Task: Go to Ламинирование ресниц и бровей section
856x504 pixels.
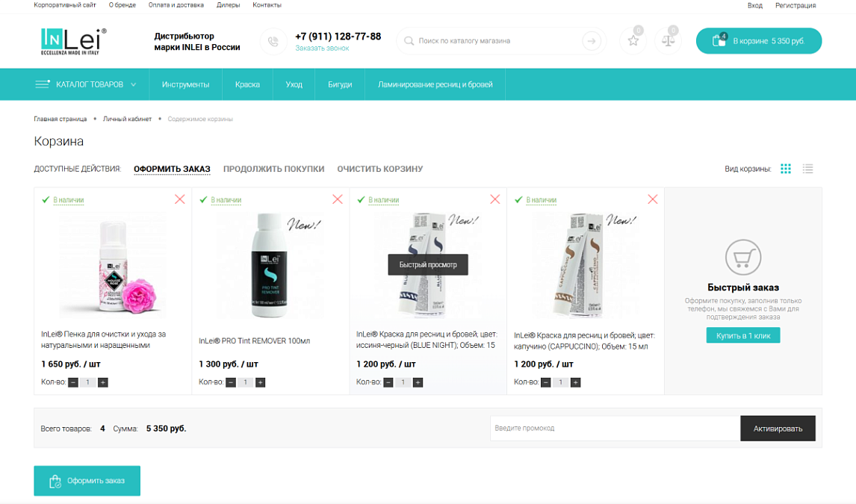Action: point(435,84)
